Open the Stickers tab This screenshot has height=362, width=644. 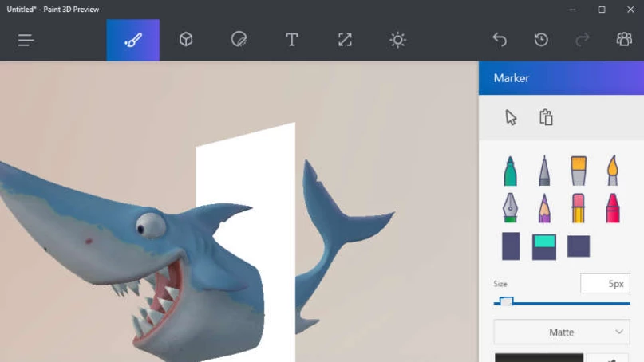point(239,40)
